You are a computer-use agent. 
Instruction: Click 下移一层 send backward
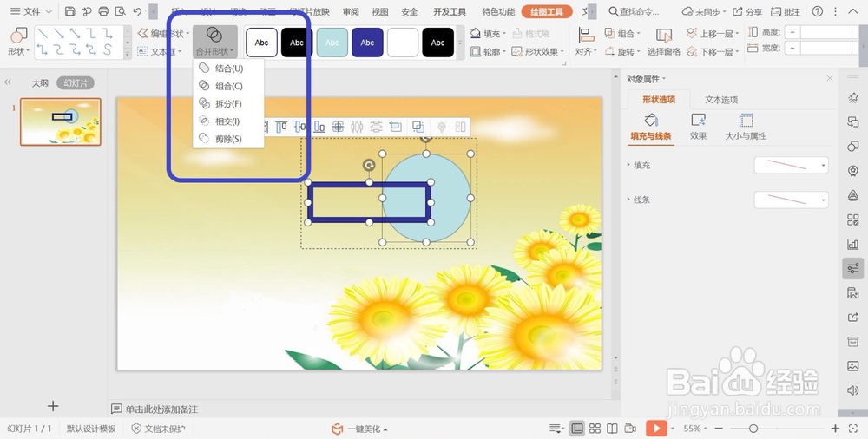(x=713, y=51)
